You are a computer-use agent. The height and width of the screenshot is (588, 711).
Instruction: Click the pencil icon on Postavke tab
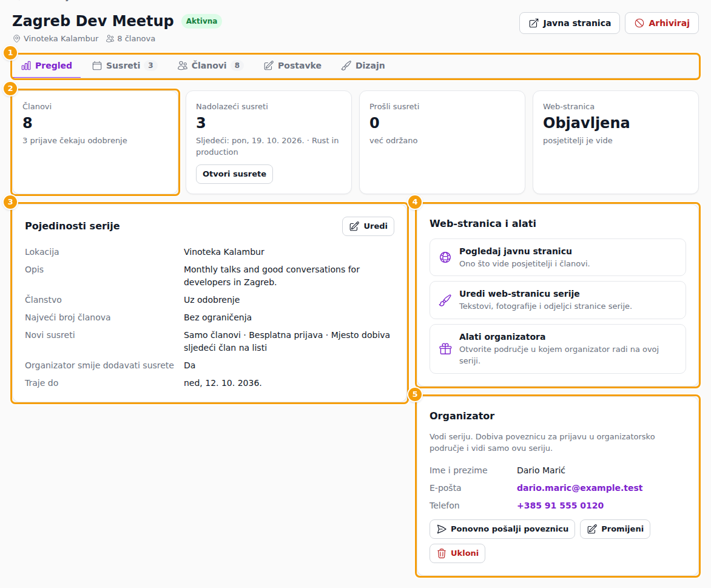click(269, 66)
